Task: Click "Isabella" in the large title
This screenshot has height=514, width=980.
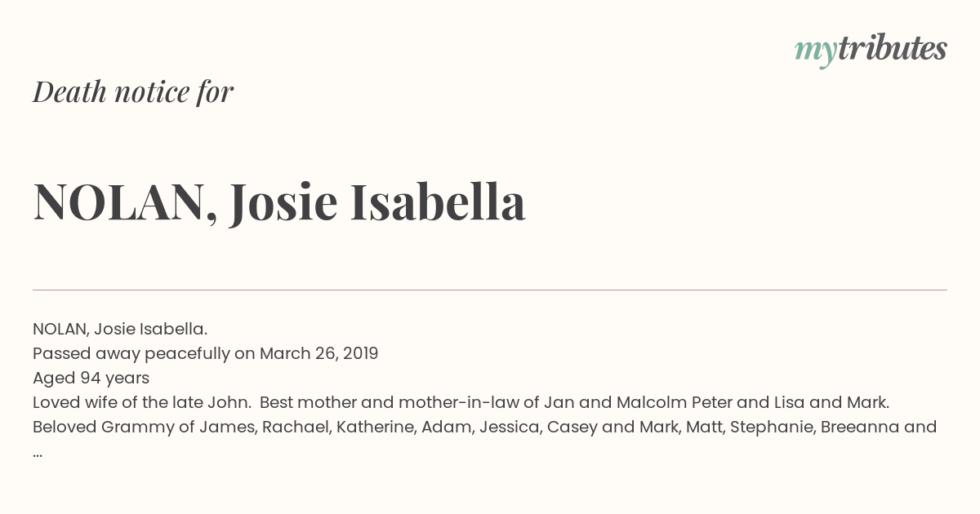Action: [438, 201]
